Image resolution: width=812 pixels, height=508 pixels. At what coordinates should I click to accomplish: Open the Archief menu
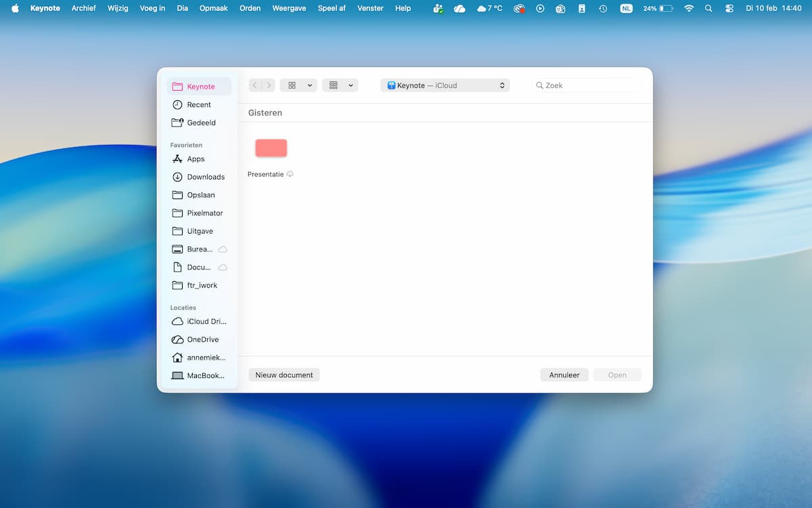pyautogui.click(x=84, y=8)
